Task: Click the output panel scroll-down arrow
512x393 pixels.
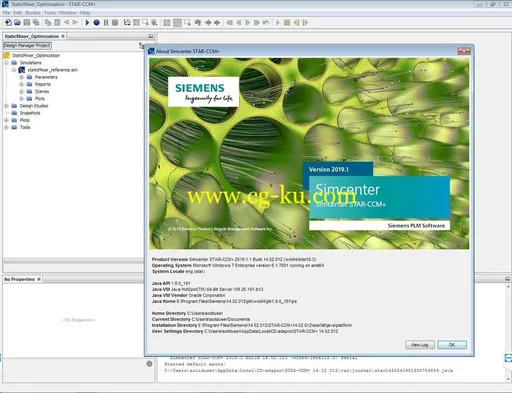Action: point(508,379)
